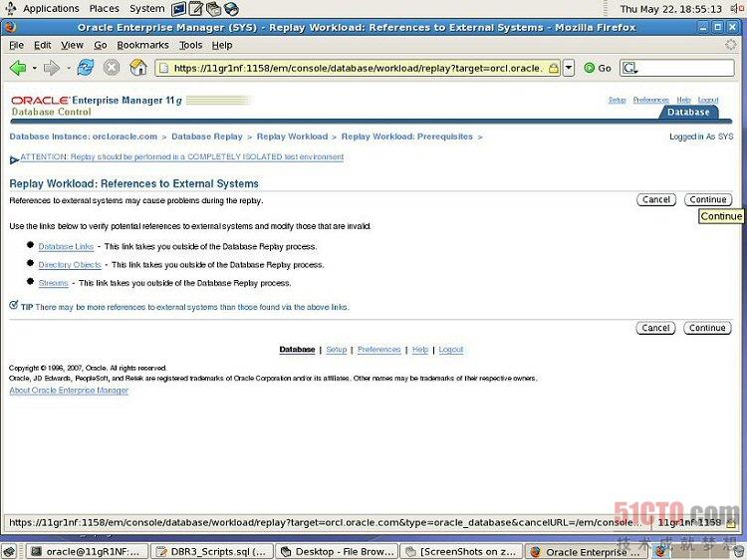The image size is (747, 560).
Task: Open the Database Links link
Action: 66,246
